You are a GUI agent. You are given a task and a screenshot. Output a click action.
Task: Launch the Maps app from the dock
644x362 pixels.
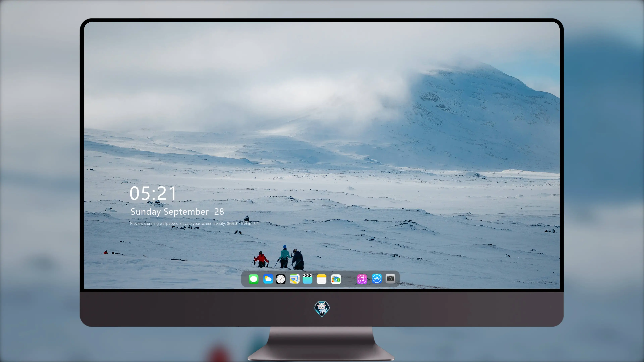294,279
